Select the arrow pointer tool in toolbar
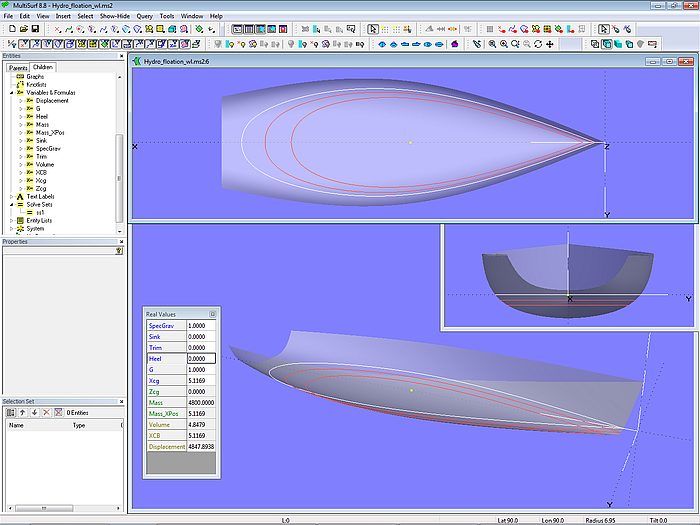 click(374, 29)
